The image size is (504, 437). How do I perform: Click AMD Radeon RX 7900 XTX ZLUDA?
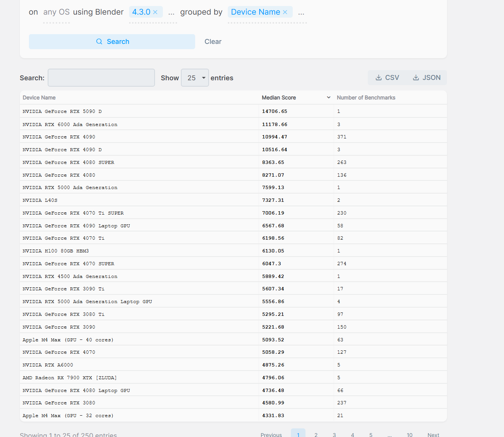[69, 378]
